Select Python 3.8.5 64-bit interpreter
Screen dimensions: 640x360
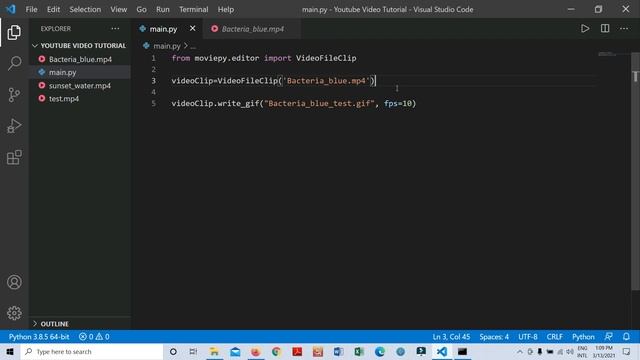point(39,337)
